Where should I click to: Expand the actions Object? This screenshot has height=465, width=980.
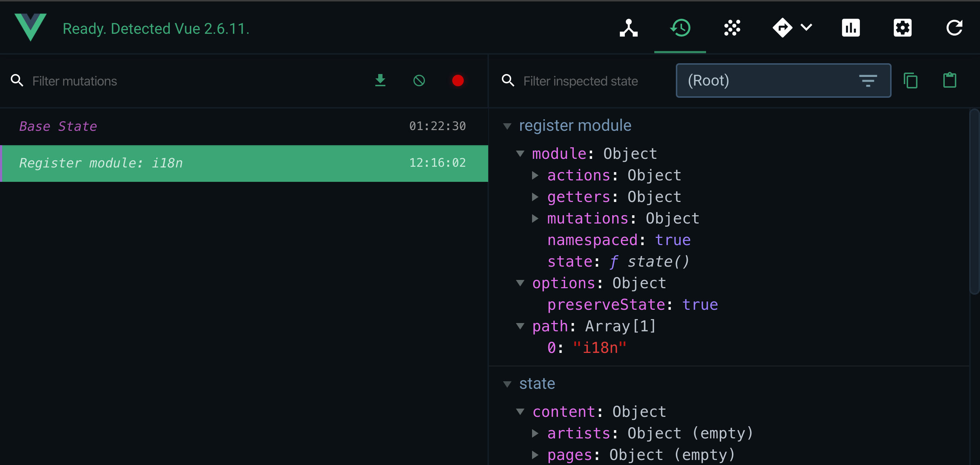[x=536, y=175]
